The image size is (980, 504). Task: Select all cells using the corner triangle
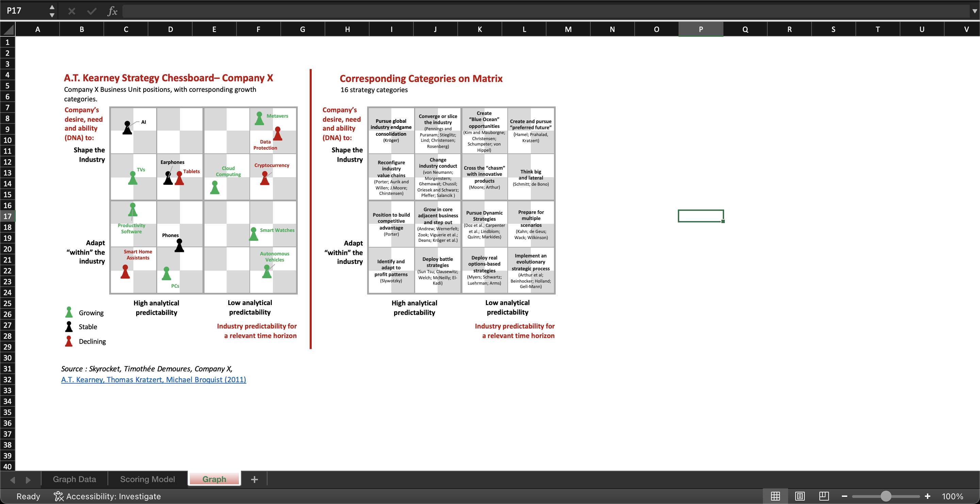point(7,29)
